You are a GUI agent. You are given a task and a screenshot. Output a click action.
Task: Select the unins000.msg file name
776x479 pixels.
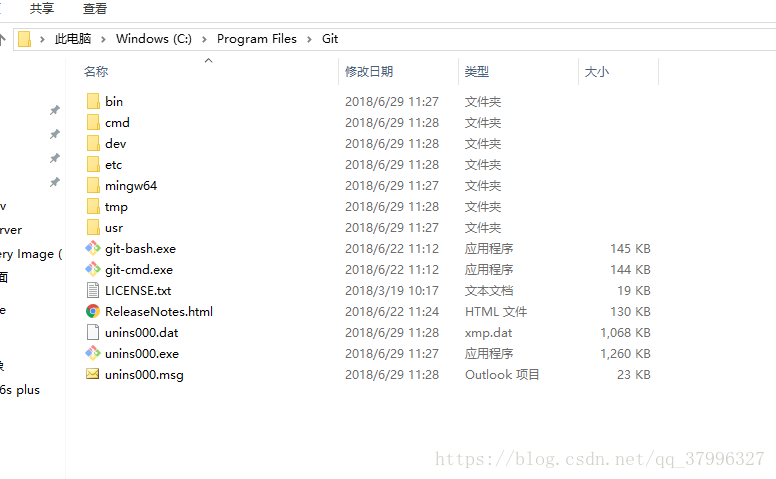tap(145, 375)
